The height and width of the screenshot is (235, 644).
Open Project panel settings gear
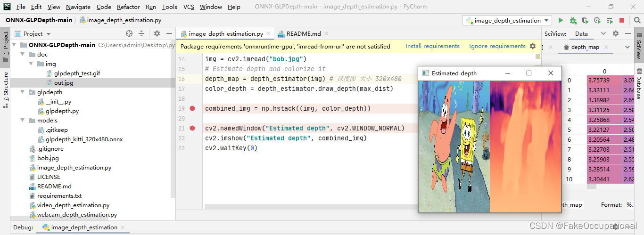tap(157, 33)
